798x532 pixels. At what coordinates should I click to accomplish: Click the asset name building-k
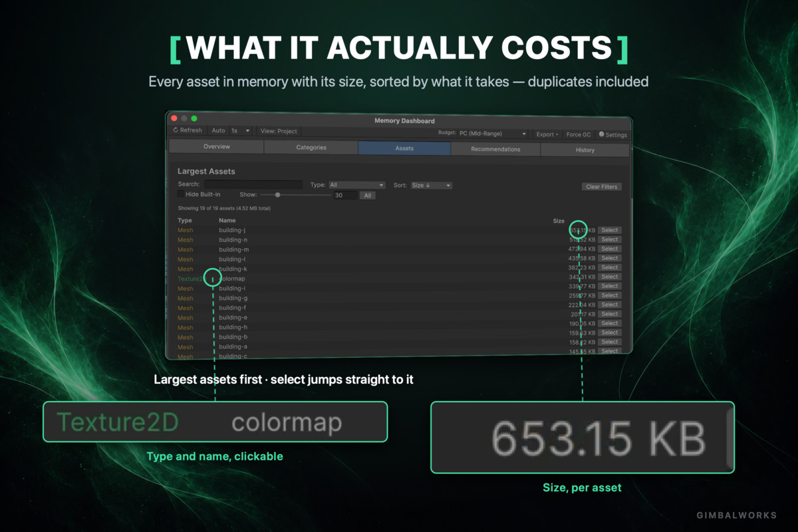click(x=233, y=269)
